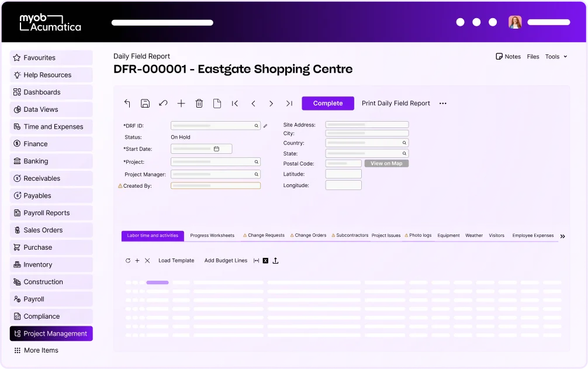Refresh the labor time grid
Image resolution: width=588 pixels, height=369 pixels.
coord(129,260)
